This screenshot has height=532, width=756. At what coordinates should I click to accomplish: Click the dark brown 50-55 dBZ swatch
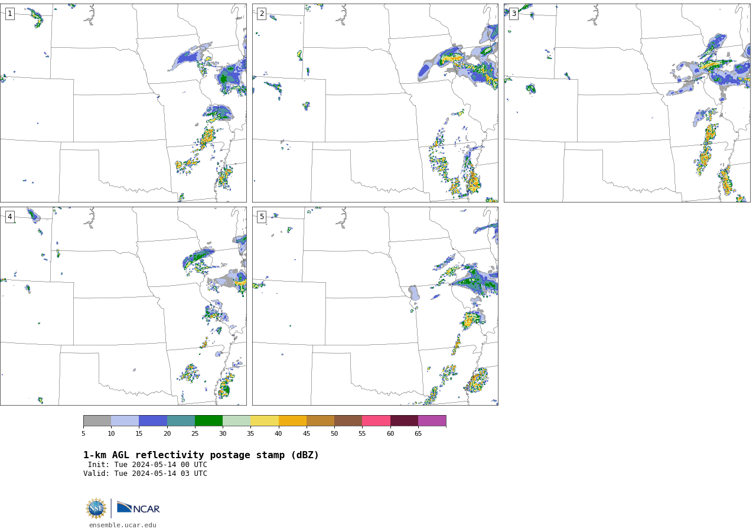tap(348, 420)
